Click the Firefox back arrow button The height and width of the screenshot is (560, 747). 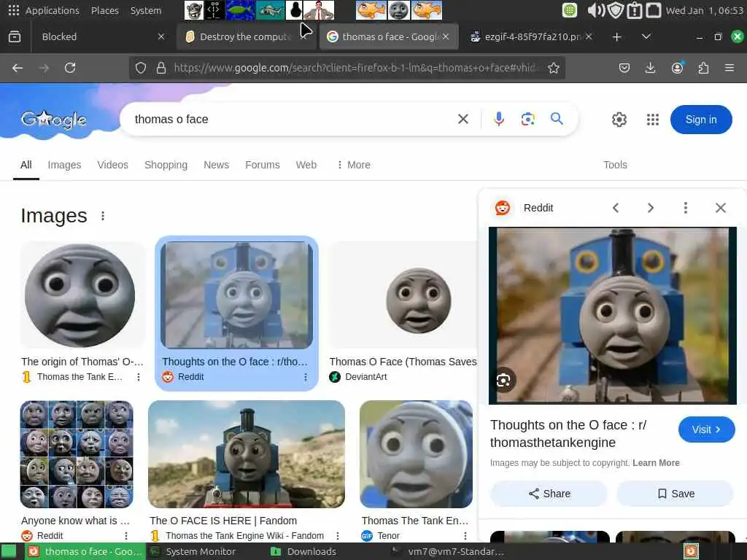tap(18, 68)
